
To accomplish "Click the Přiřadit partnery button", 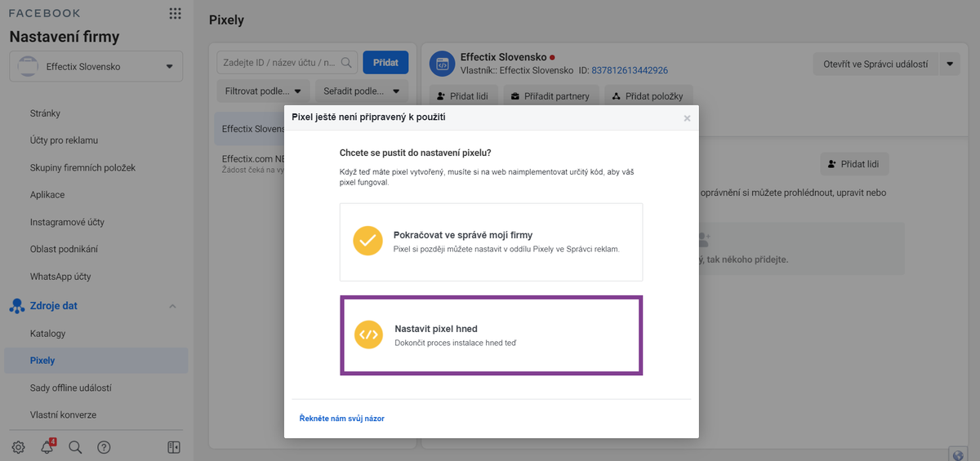I will 550,96.
